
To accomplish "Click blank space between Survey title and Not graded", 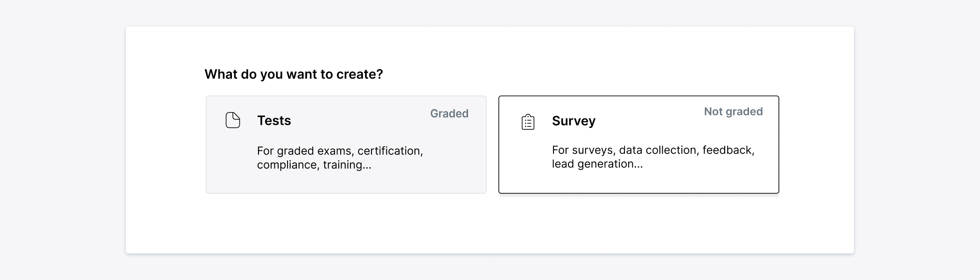I will pos(649,121).
